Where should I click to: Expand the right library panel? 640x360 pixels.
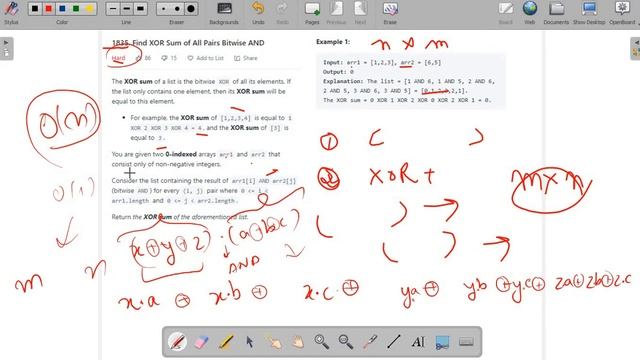[635, 49]
